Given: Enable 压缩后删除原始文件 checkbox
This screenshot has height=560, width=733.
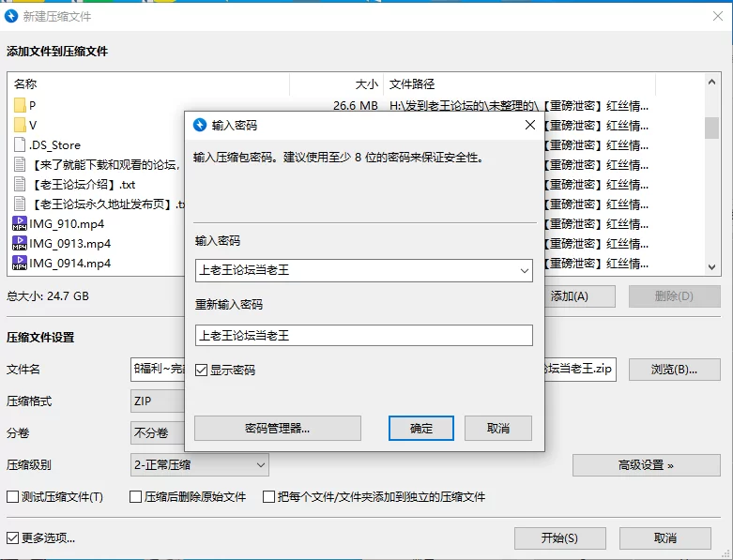Looking at the screenshot, I should (135, 496).
